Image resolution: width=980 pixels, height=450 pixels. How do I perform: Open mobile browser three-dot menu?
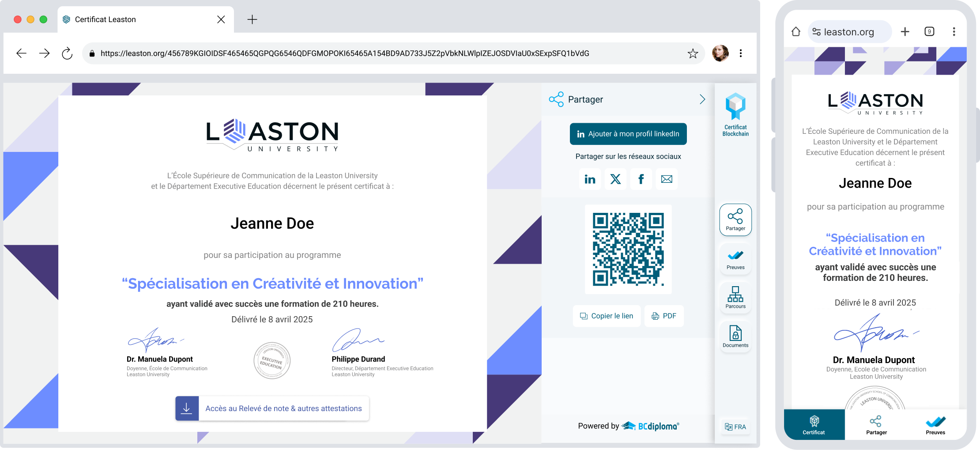(x=954, y=32)
